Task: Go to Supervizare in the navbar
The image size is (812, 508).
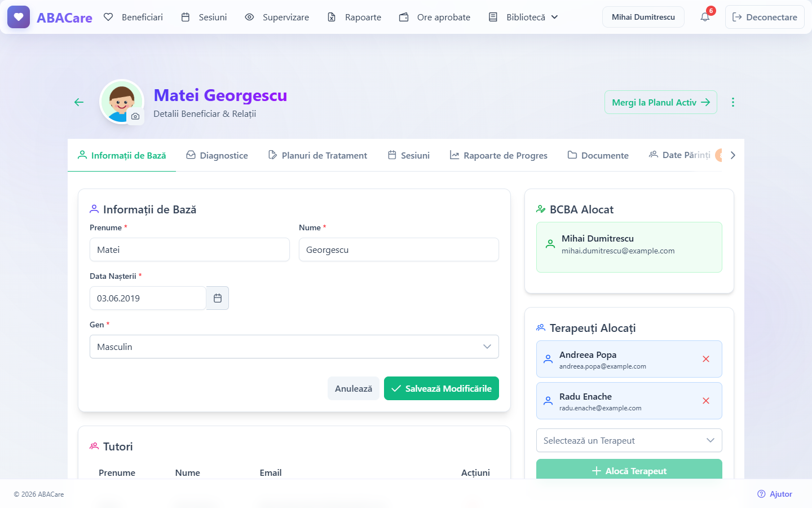Action: click(x=277, y=17)
